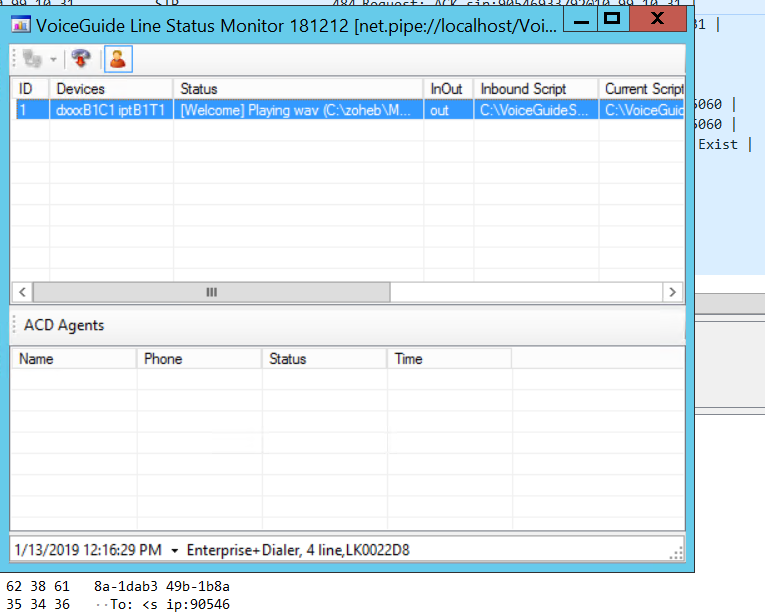
Task: Click the Inbound Script column header
Action: (536, 89)
